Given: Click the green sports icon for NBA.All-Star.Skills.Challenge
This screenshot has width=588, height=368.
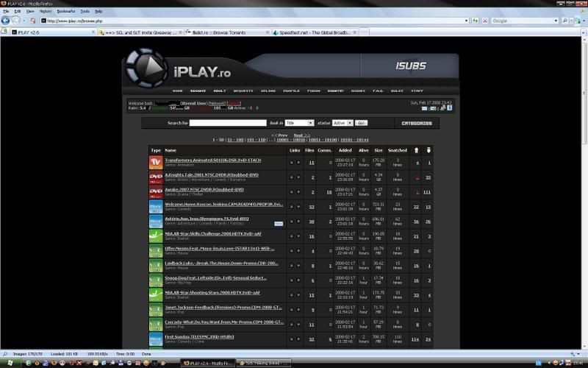Looking at the screenshot, I should [x=156, y=236].
